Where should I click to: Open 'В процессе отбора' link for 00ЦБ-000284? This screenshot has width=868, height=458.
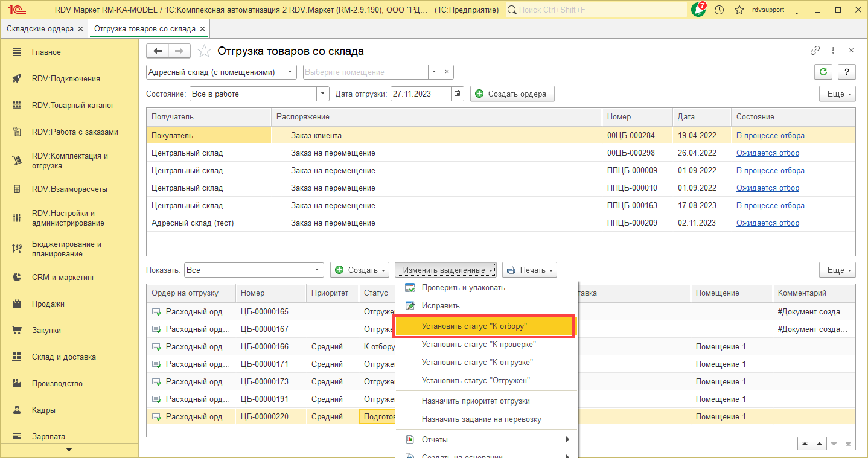tap(770, 136)
